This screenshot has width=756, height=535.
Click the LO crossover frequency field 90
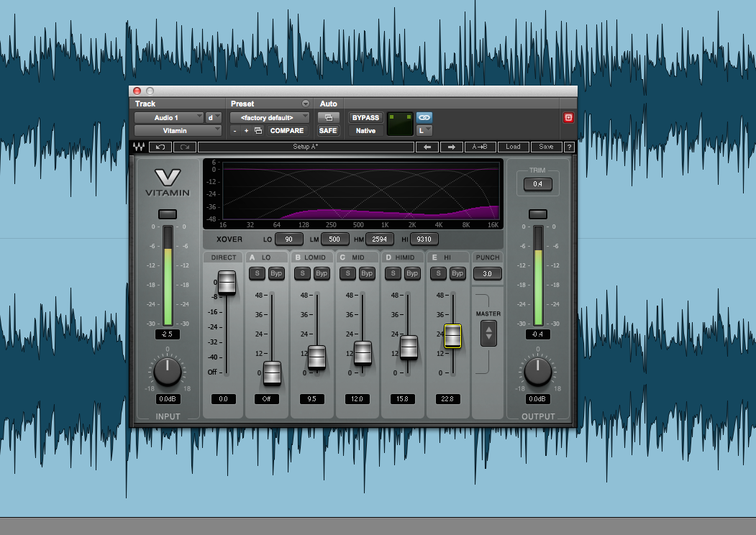(x=288, y=239)
